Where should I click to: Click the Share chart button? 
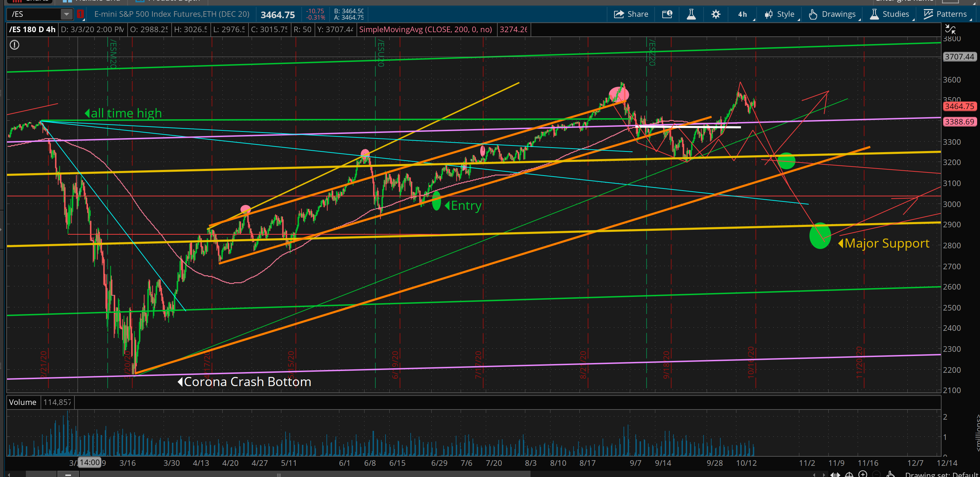tap(631, 14)
